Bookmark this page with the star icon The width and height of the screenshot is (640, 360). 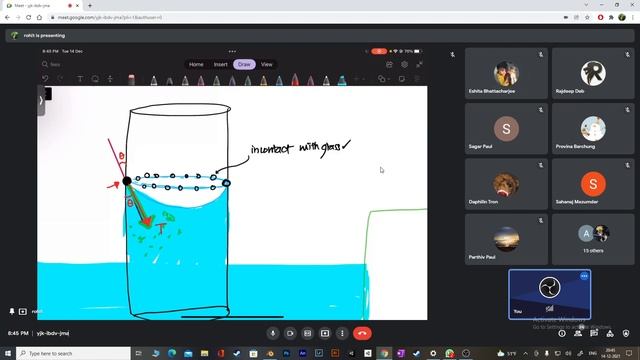(587, 17)
